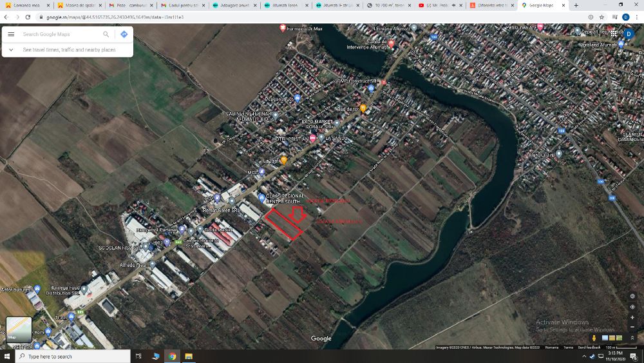Image resolution: width=644 pixels, height=363 pixels.
Task: Click the Claas Regional Center pin
Action: 261,198
